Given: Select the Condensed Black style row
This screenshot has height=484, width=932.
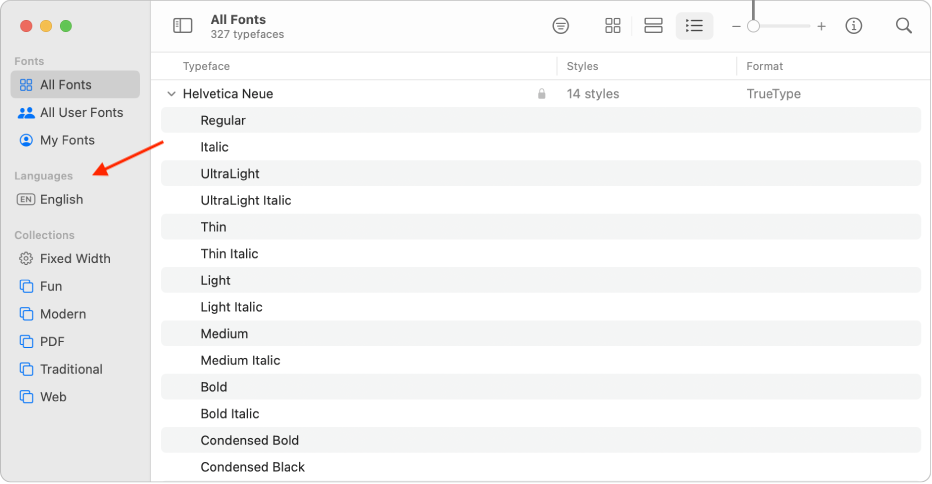Looking at the screenshot, I should pyautogui.click(x=541, y=467).
